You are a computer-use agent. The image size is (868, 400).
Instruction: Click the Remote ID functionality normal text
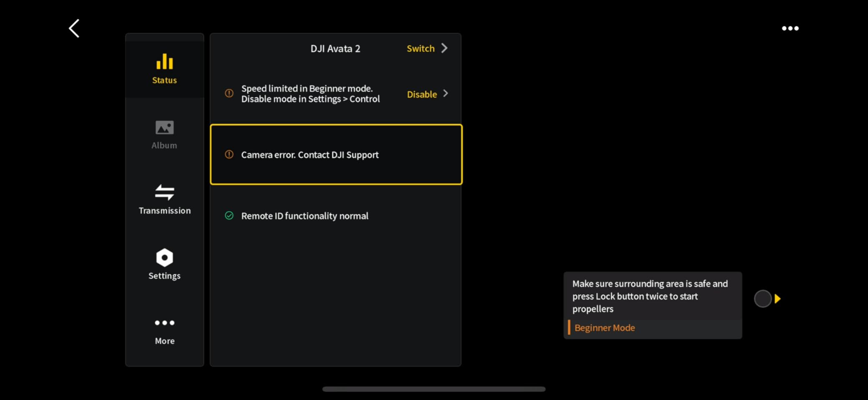pyautogui.click(x=305, y=216)
